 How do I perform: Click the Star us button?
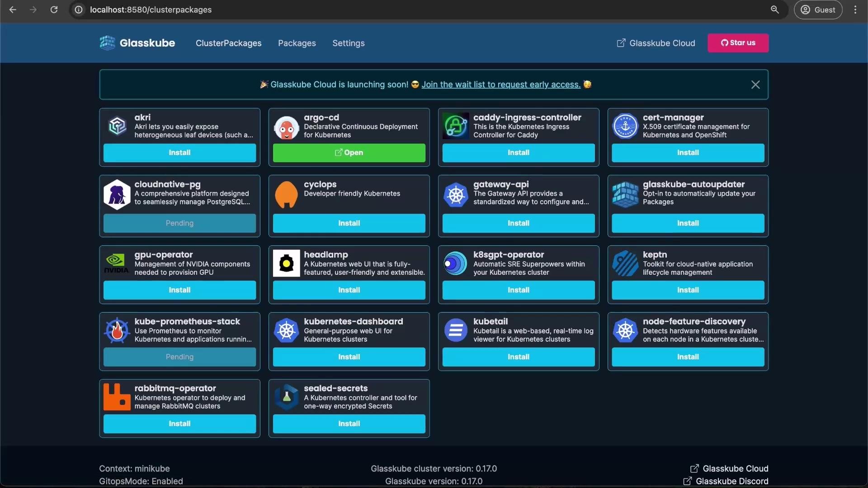[x=738, y=43]
